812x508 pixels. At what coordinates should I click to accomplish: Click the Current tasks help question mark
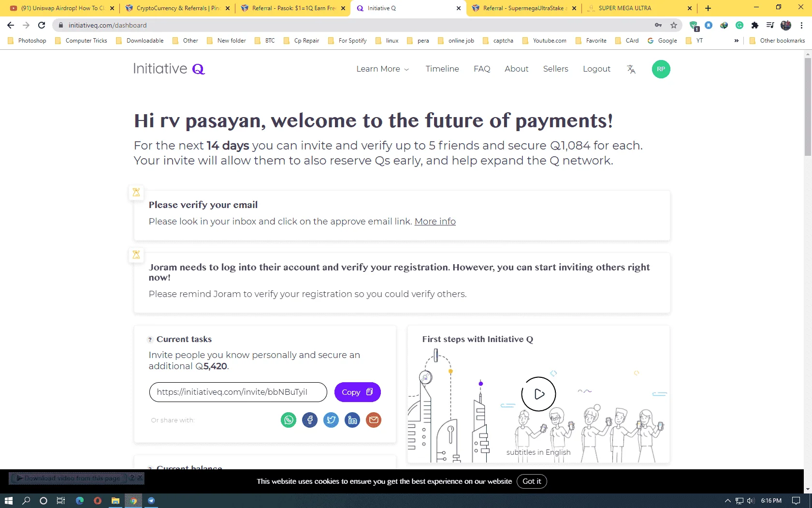[150, 340]
